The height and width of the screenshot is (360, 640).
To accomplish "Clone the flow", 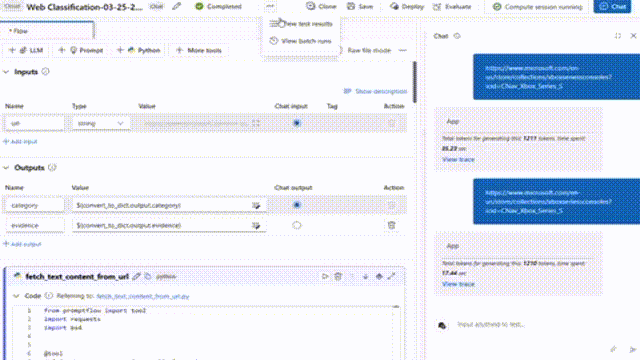I will pyautogui.click(x=321, y=7).
